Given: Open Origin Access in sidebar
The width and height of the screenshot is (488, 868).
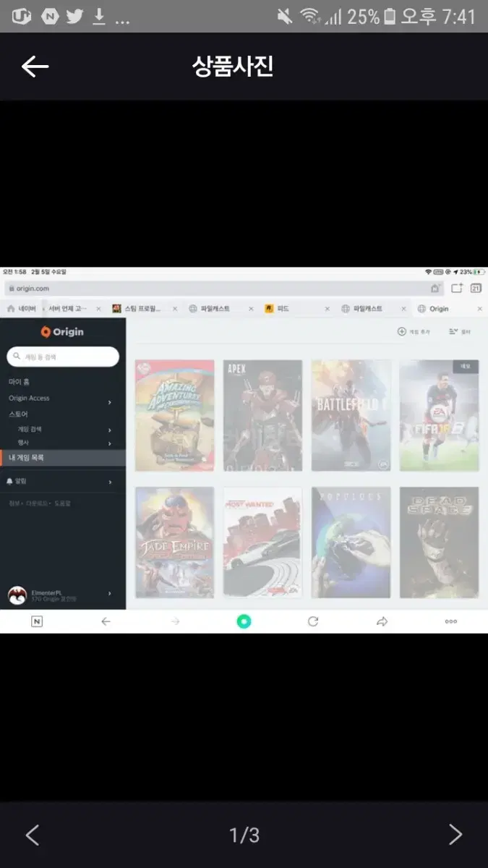Looking at the screenshot, I should pos(29,399).
